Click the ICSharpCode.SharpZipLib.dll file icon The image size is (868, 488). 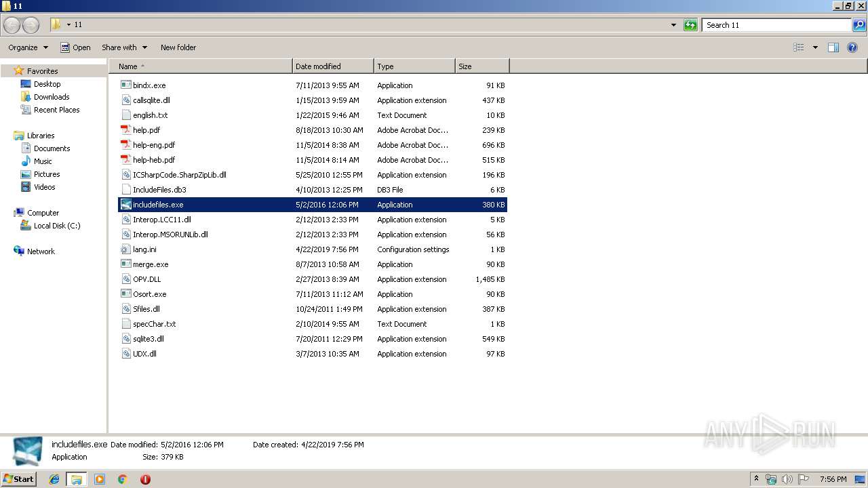[125, 175]
